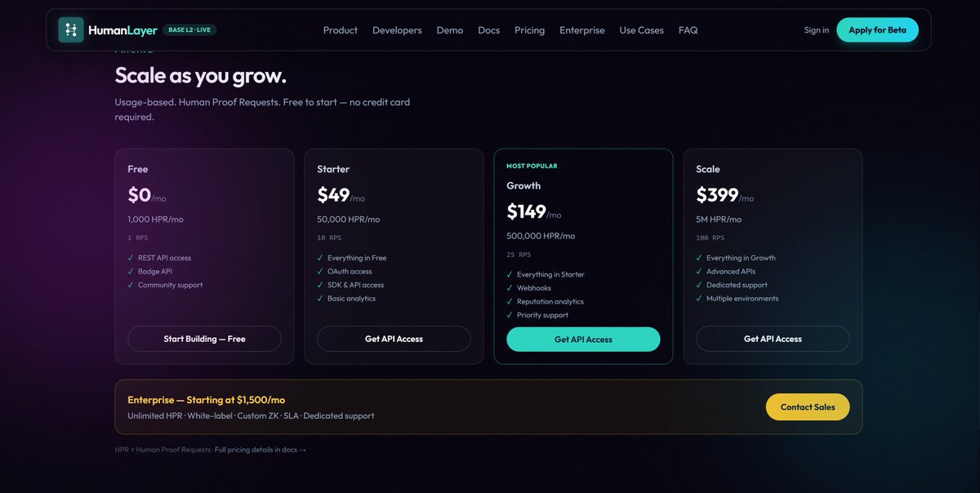Go to the Developers nav link
Image resolution: width=980 pixels, height=493 pixels.
click(x=397, y=30)
